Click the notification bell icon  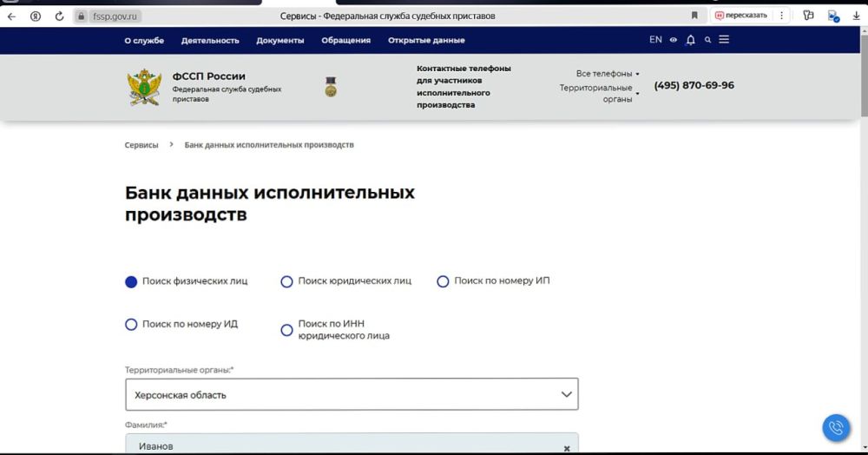coord(690,40)
